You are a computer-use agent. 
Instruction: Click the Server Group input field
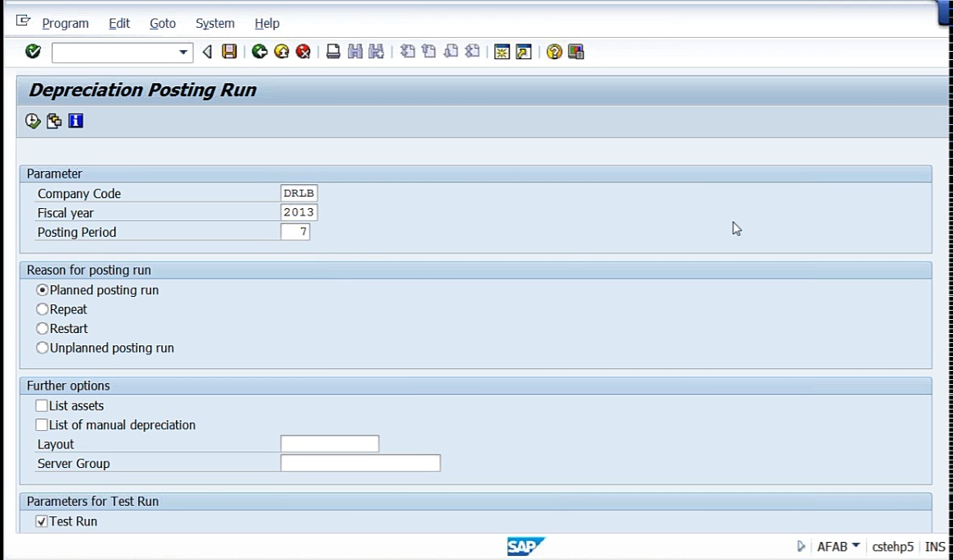click(360, 463)
